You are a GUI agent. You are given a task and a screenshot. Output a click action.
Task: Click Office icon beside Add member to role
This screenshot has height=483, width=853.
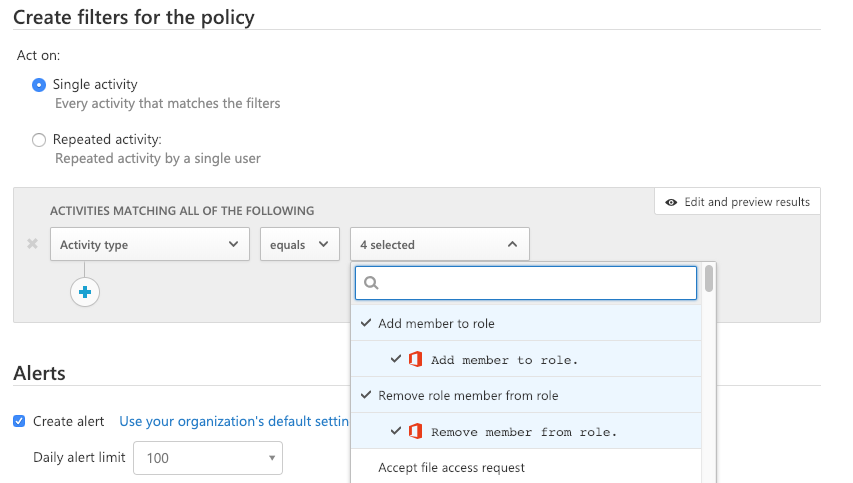[x=416, y=360]
